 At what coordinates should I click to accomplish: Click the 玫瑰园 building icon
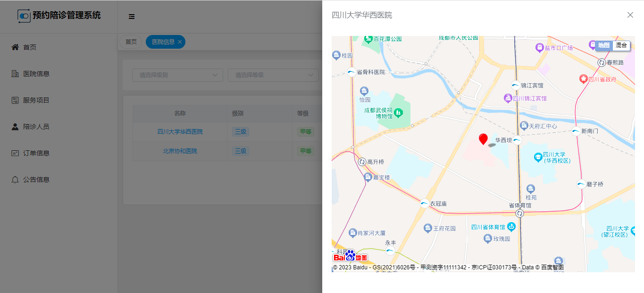point(488,239)
